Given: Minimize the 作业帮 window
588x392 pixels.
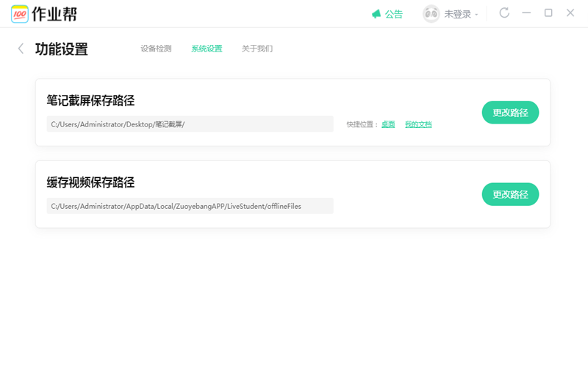Looking at the screenshot, I should pos(526,13).
